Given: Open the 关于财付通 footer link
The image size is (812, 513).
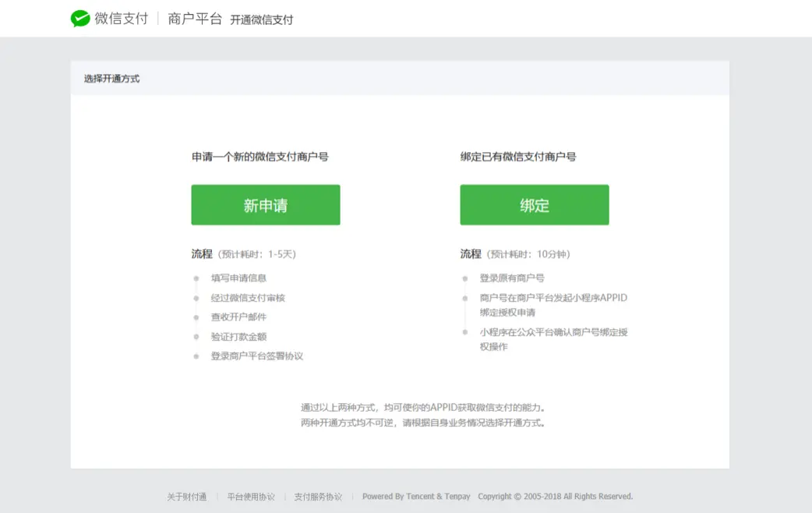Looking at the screenshot, I should coord(186,497).
